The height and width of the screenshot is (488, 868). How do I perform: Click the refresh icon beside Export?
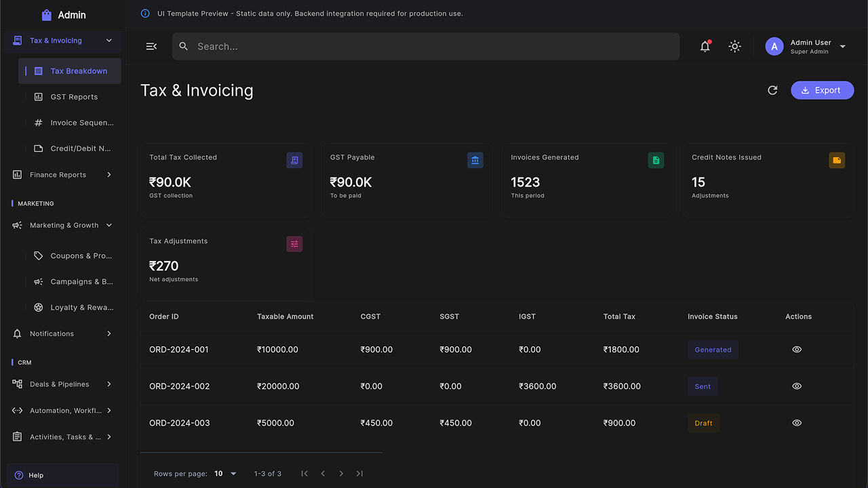click(x=772, y=90)
